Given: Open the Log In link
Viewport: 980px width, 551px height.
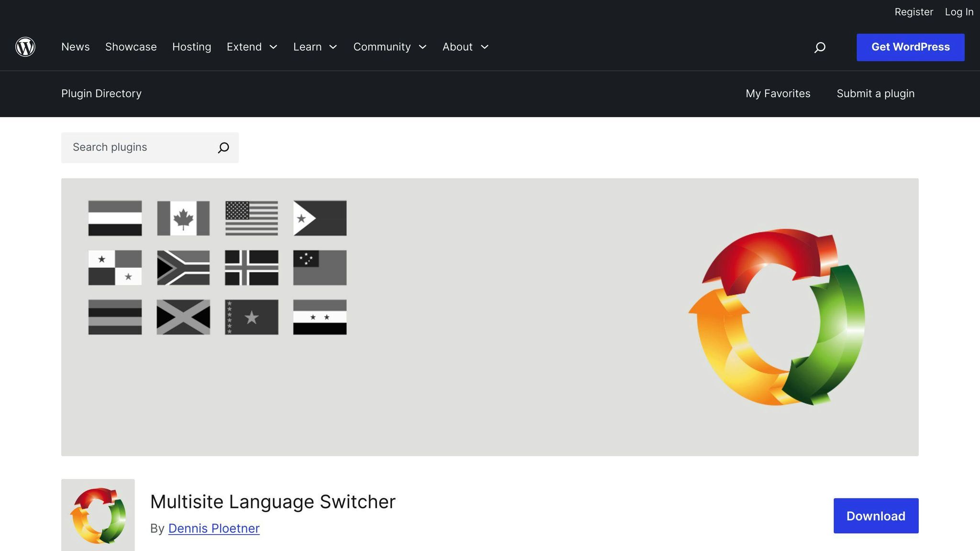Looking at the screenshot, I should (x=959, y=12).
